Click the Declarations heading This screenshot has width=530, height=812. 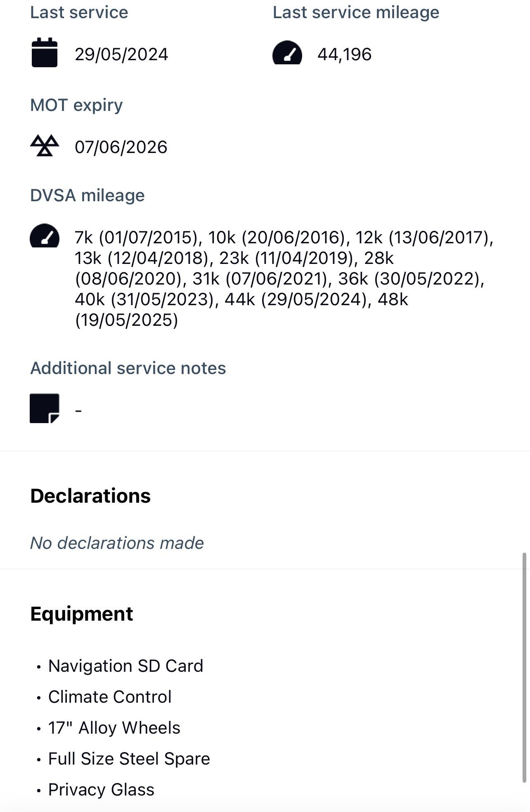coord(90,496)
